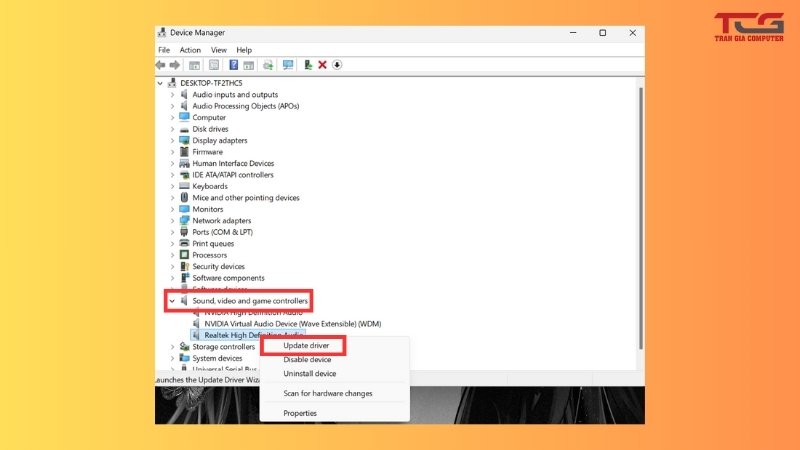Image resolution: width=800 pixels, height=450 pixels.
Task: Click the black down-arrow circle toolbar icon
Action: click(x=337, y=65)
